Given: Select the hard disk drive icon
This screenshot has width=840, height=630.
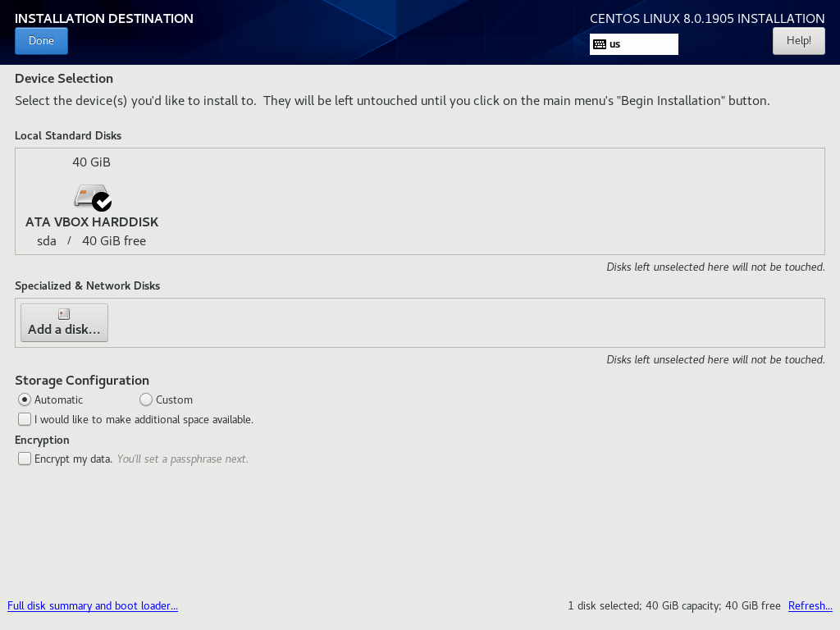Looking at the screenshot, I should coord(89,195).
